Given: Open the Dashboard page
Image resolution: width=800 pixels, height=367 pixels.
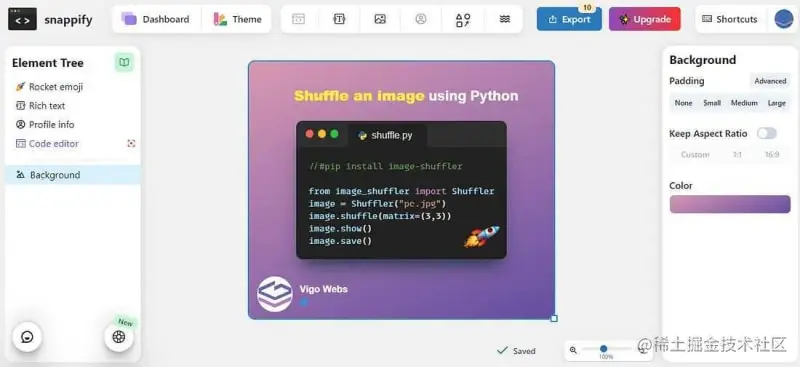Looking at the screenshot, I should (156, 19).
